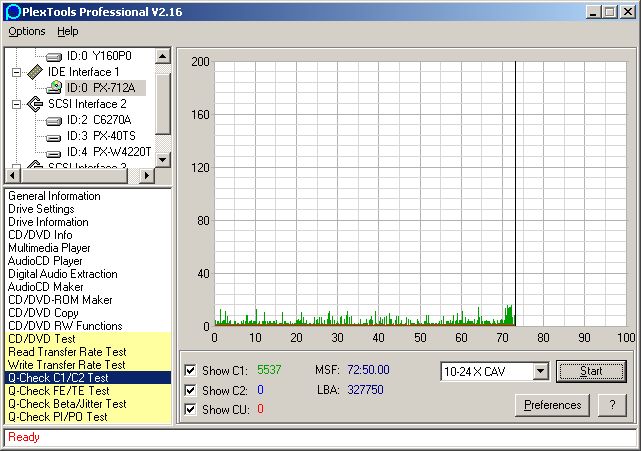Image resolution: width=641 pixels, height=451 pixels.
Task: Click the device tree scroll down arrow
Action: tap(163, 159)
